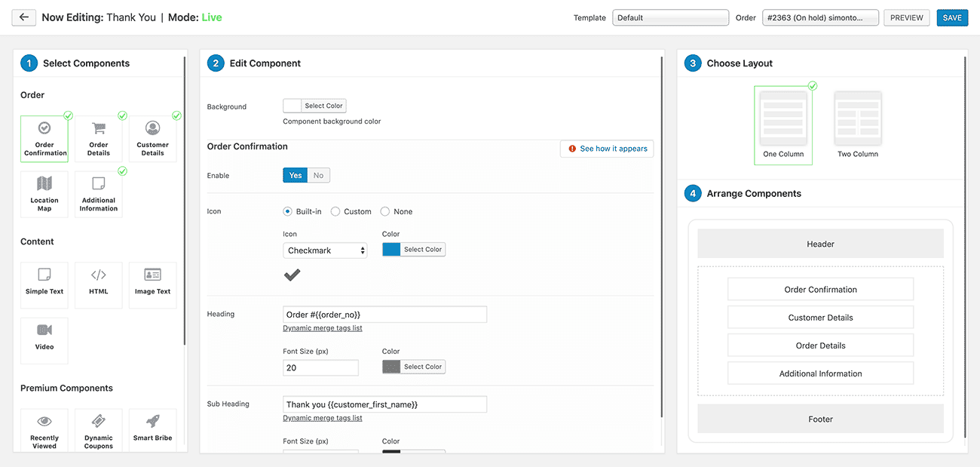Screen dimensions: 980x467
Task: Select the Order Details cart component
Action: click(x=99, y=139)
